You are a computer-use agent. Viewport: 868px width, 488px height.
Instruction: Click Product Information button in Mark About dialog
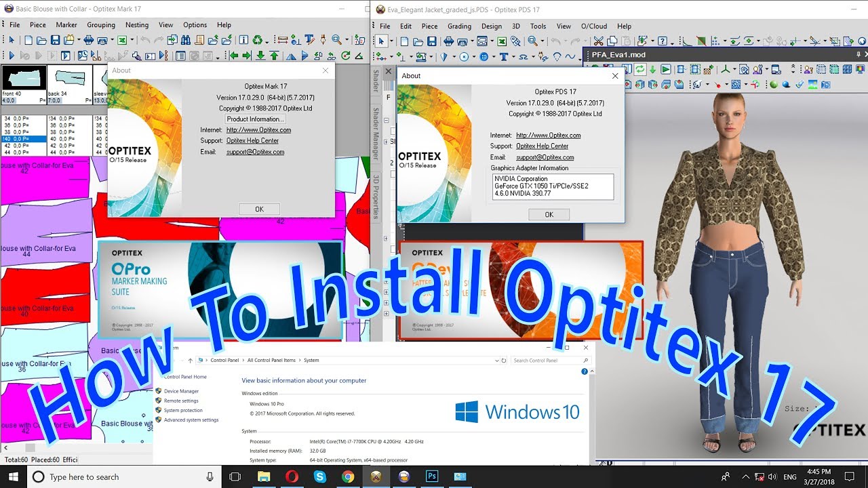click(x=254, y=119)
